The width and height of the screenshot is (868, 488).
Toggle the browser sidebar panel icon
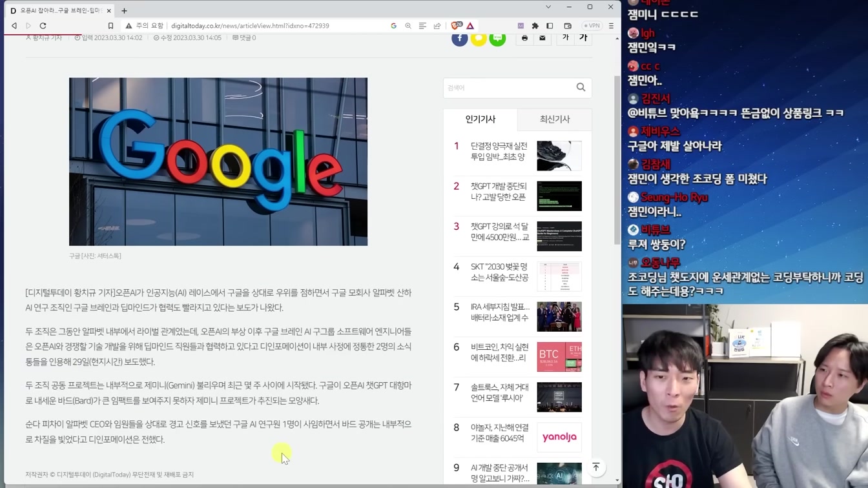[x=550, y=26]
